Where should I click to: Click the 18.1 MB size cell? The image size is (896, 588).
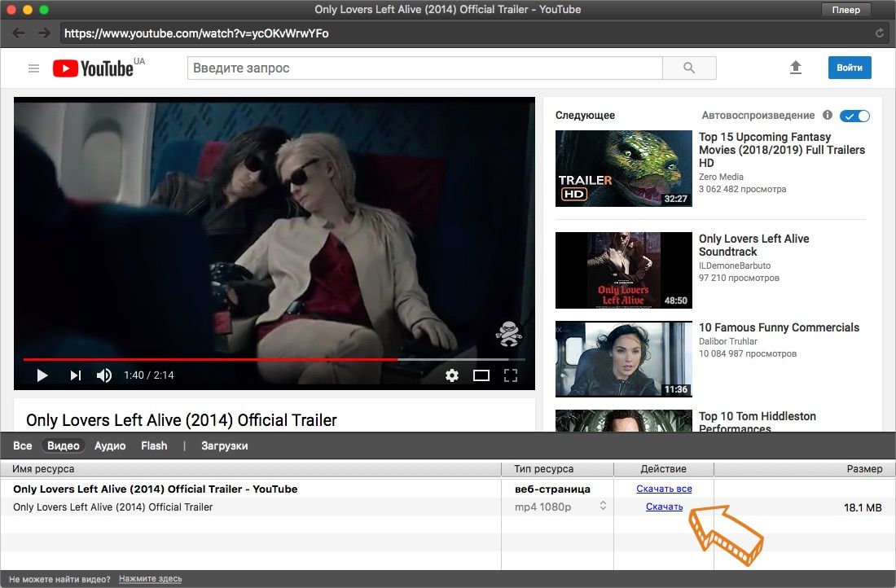(863, 507)
